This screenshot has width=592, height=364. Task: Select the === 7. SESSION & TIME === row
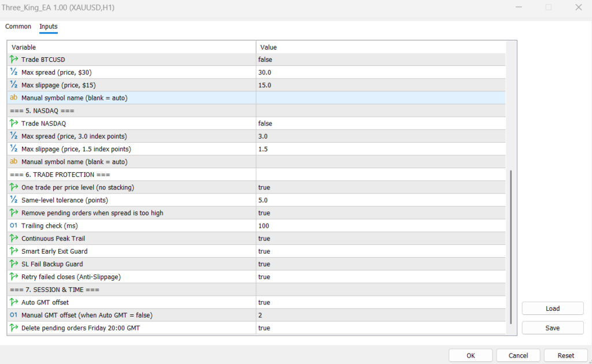pos(256,289)
